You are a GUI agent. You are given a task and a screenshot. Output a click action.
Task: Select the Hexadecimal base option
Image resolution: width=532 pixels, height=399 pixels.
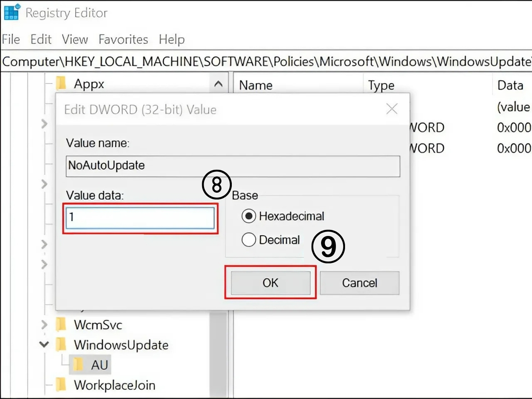283,216
